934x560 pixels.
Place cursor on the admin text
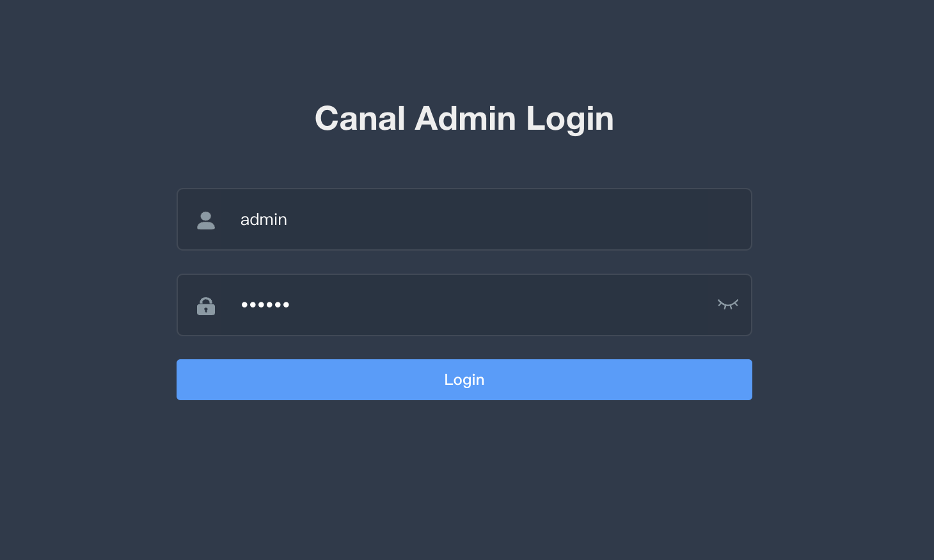click(264, 219)
